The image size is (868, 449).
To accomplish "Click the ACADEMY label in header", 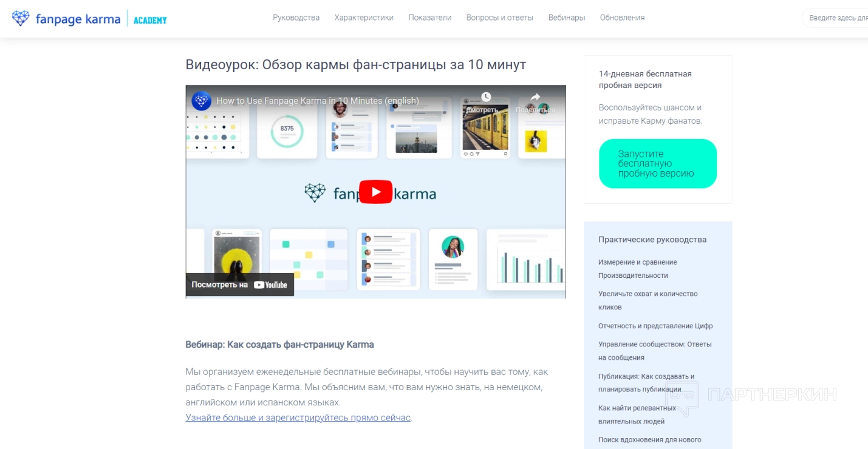I will point(150,20).
